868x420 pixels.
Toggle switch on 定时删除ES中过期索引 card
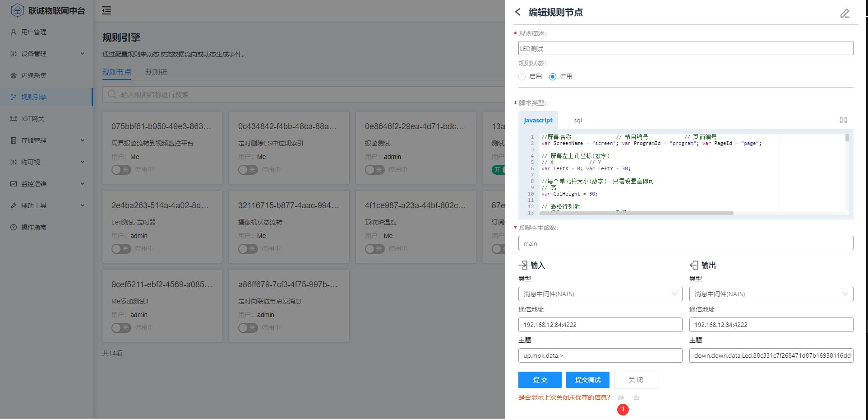(248, 170)
